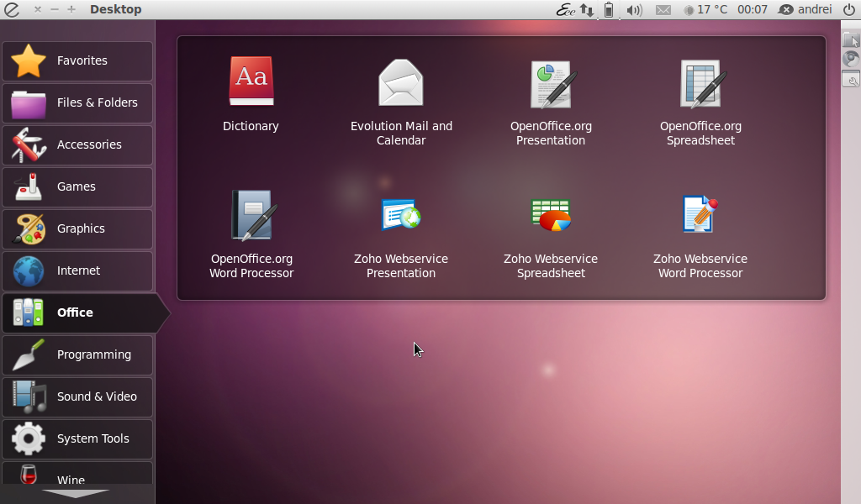The height and width of the screenshot is (504, 861).
Task: Open the Files & Folders category
Action: [x=77, y=103]
